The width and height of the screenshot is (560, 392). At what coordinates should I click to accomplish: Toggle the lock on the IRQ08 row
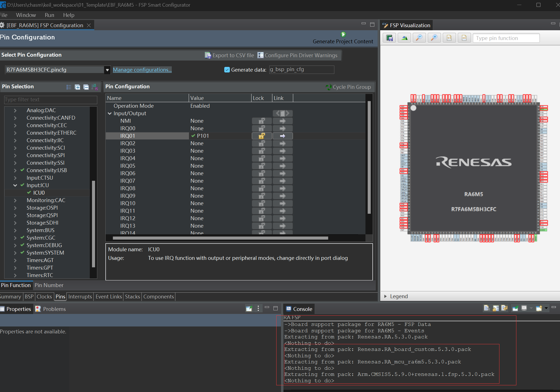[x=262, y=188]
